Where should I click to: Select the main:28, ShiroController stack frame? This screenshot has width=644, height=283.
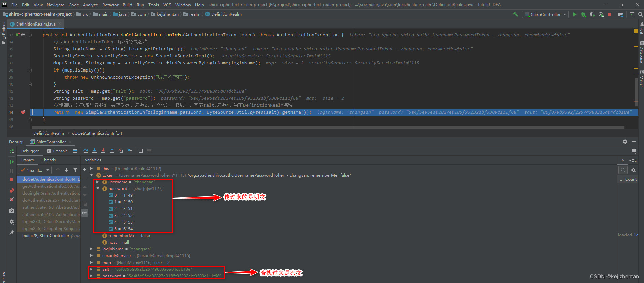click(x=49, y=236)
